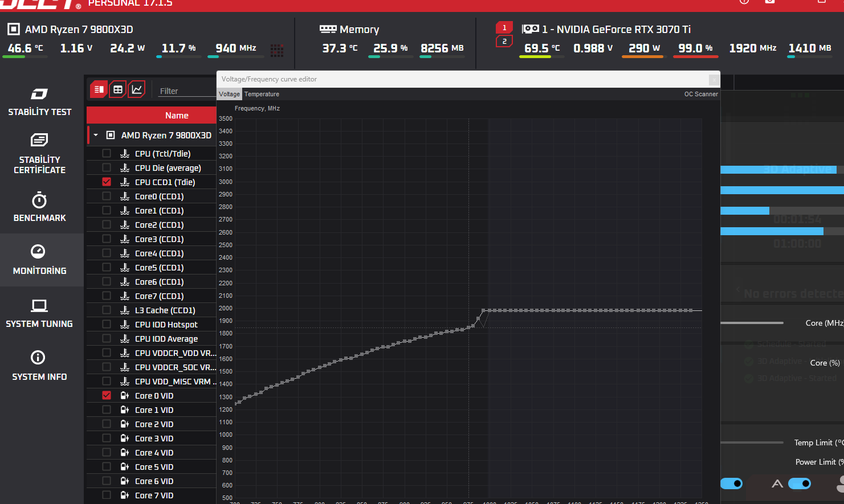844x504 pixels.
Task: Click the CPU temperature value 46.6 °C
Action: tap(25, 48)
